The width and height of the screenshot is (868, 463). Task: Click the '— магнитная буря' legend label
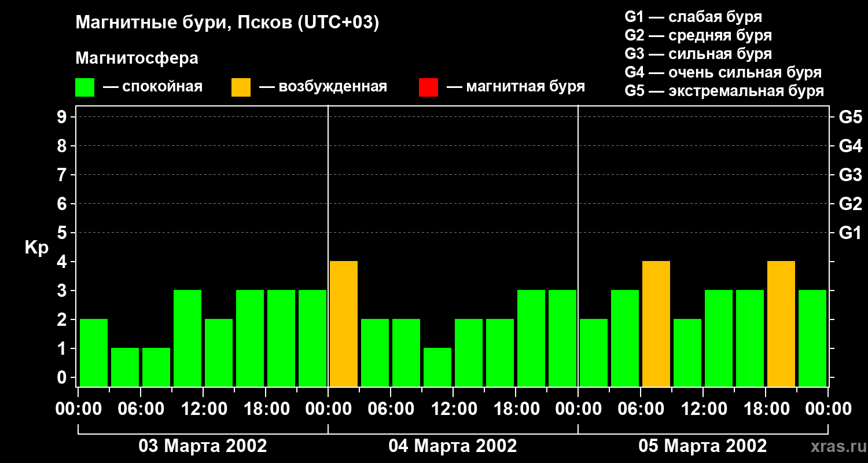516,87
